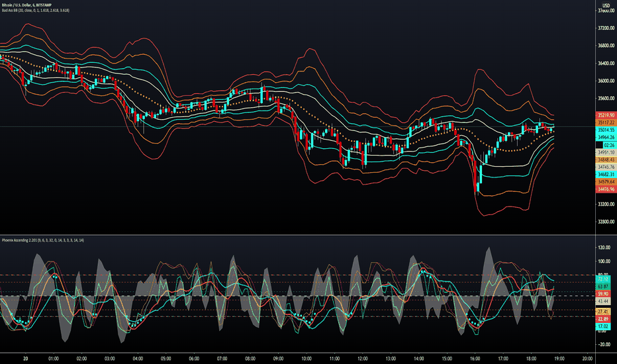Click the 04:00 time axis label
Image resolution: width=617 pixels, height=364 pixels.
[138, 359]
